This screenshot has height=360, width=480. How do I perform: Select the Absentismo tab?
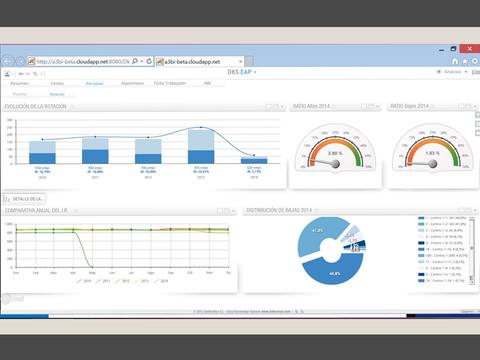pyautogui.click(x=132, y=83)
